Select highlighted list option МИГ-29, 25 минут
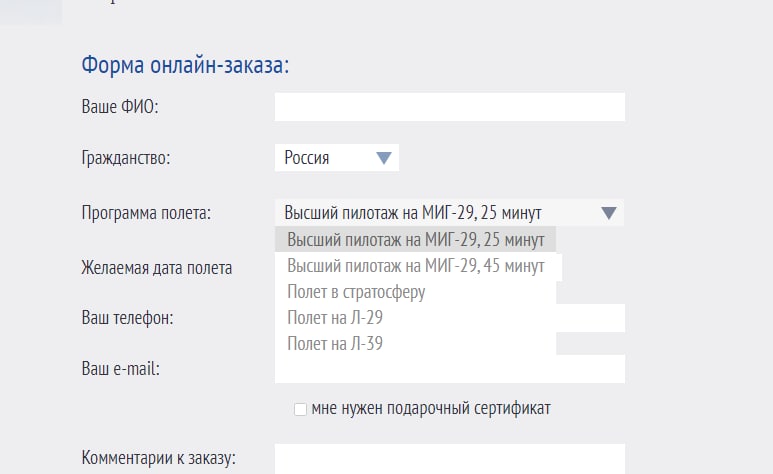This screenshot has height=474, width=773. [415, 240]
